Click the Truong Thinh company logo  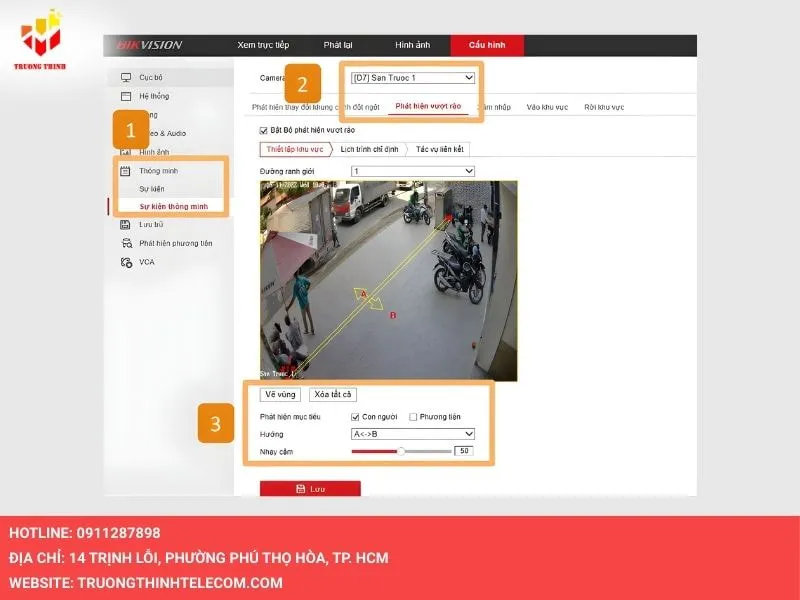point(41,39)
